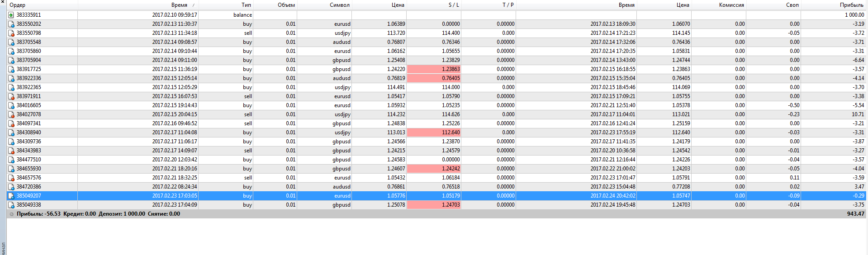
Task: Click the 1 000.00 profit of balance row
Action: (x=854, y=15)
